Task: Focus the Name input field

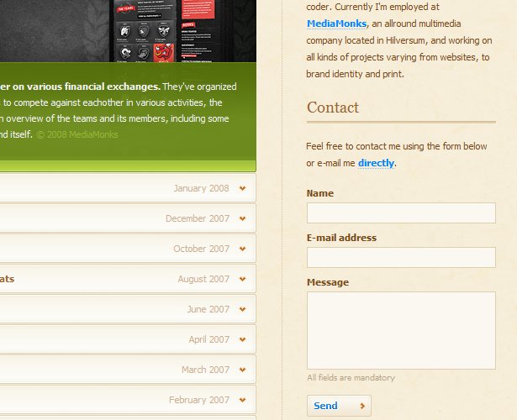Action: [x=401, y=213]
